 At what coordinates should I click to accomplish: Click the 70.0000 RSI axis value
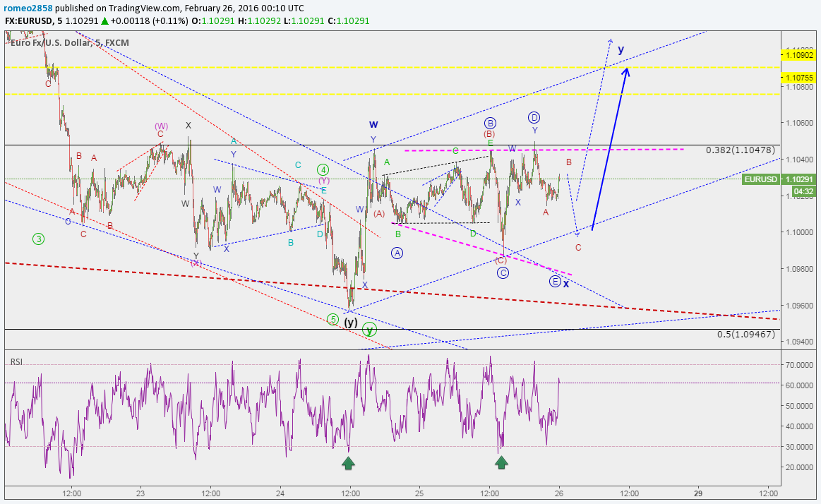point(799,365)
